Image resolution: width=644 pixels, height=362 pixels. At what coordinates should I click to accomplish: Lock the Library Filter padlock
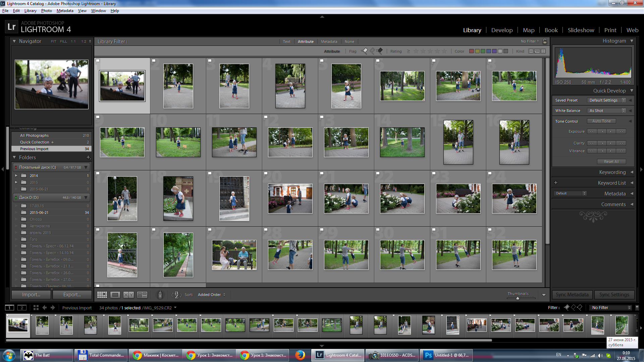[545, 41]
